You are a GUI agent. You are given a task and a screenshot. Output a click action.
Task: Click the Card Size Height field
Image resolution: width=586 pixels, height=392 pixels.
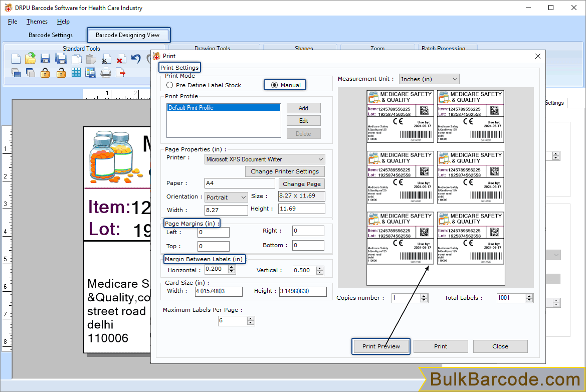[303, 291]
